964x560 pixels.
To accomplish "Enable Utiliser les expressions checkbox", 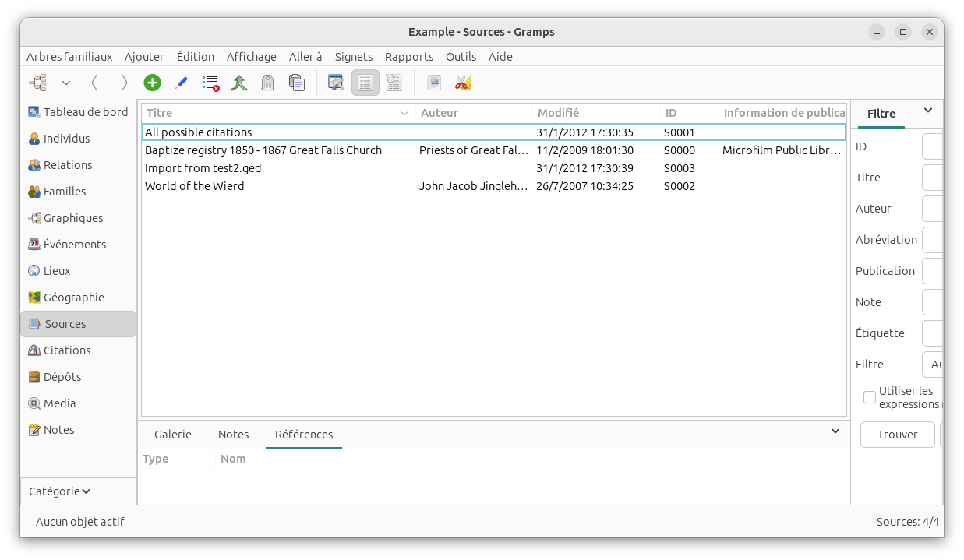I will 870,397.
